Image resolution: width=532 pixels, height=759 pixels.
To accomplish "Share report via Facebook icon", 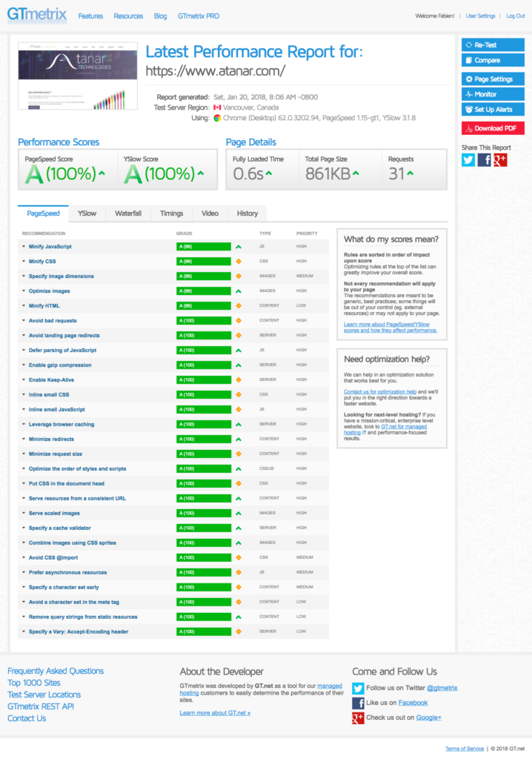I will click(x=484, y=160).
